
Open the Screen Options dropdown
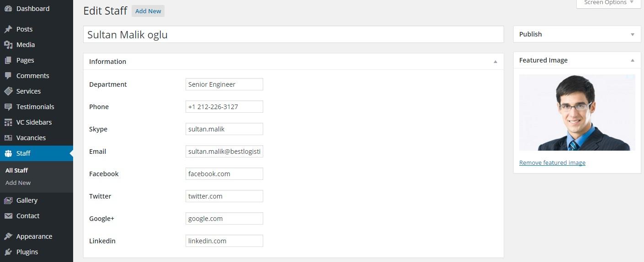point(608,3)
